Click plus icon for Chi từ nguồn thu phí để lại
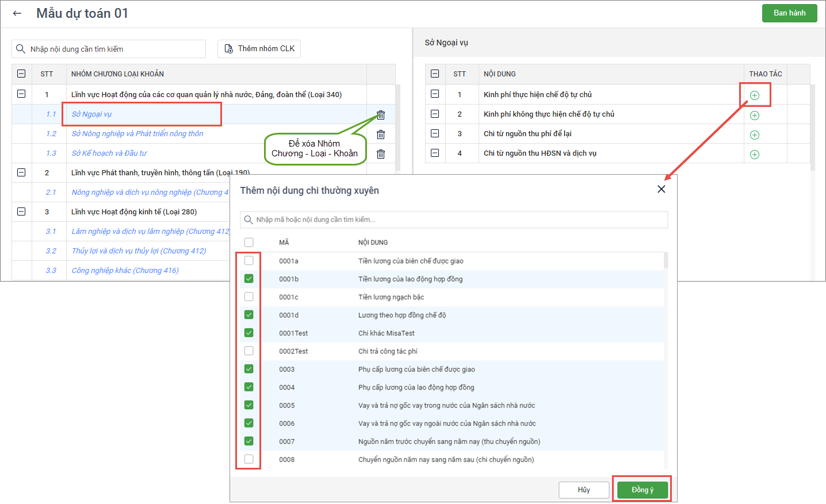The height and width of the screenshot is (504, 826). pyautogui.click(x=755, y=135)
